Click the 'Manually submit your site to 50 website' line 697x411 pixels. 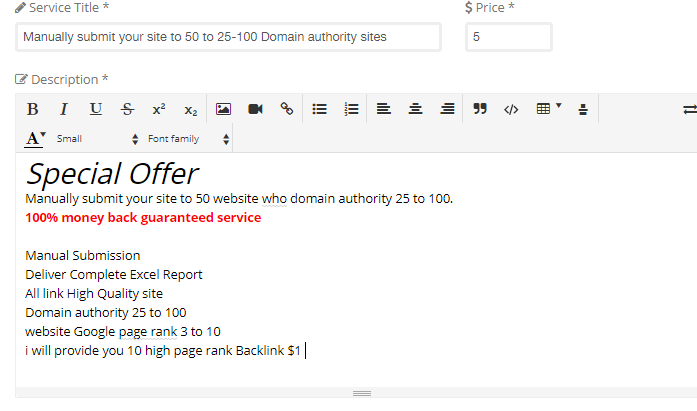[x=239, y=199]
